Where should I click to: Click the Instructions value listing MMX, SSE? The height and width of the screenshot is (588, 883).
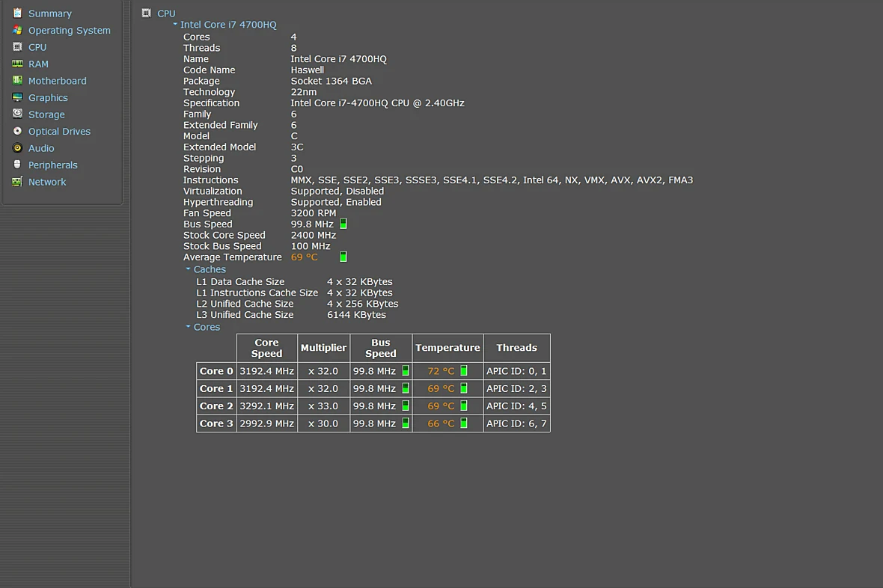[492, 180]
